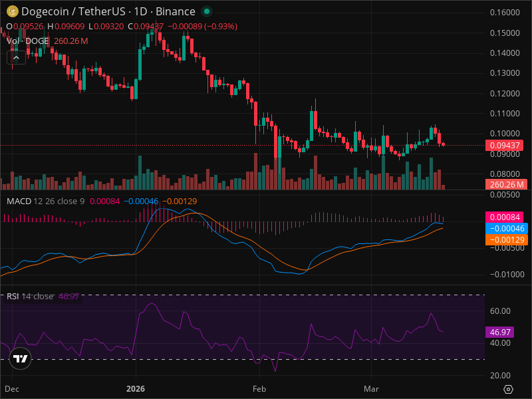
Task: Click the 0.08000 price axis label
Action: pos(505,174)
